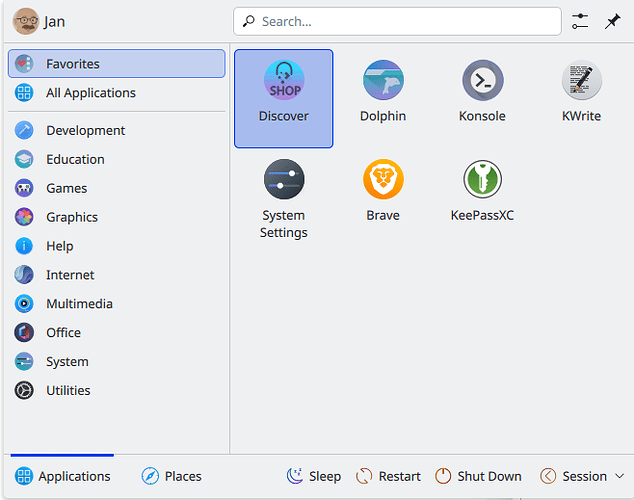
Task: Switch to the Applications tab
Action: click(62, 476)
